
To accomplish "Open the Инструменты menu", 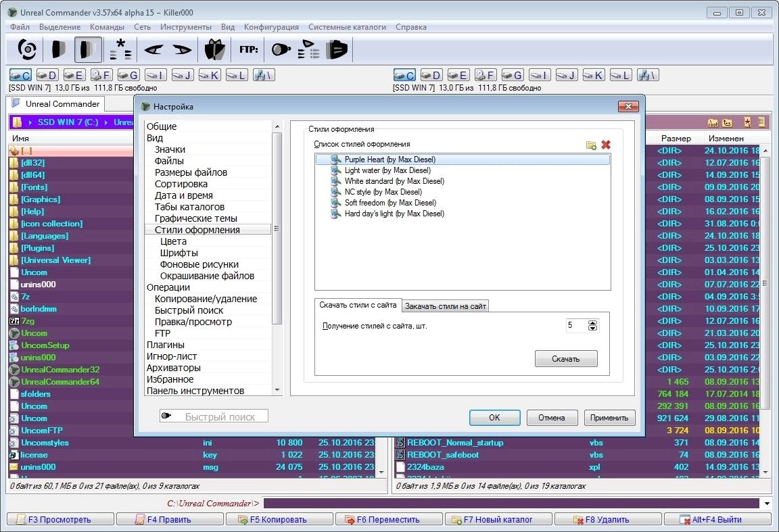I will click(186, 27).
